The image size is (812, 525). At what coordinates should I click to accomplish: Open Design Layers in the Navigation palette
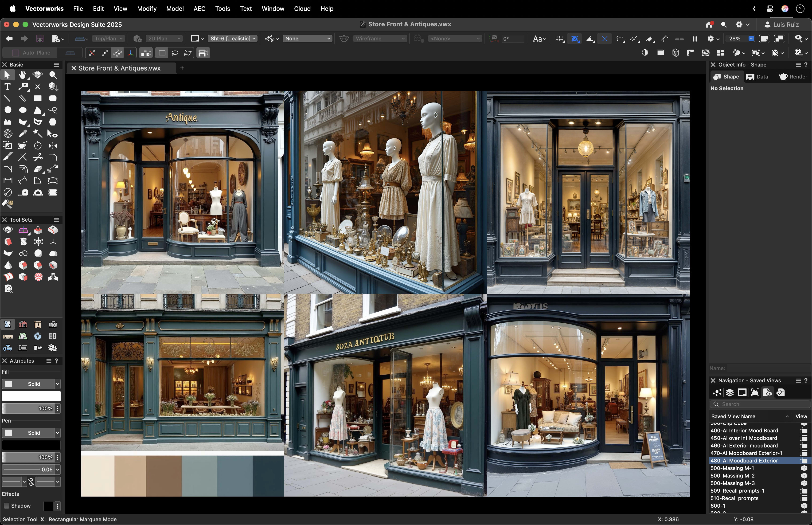click(x=730, y=392)
